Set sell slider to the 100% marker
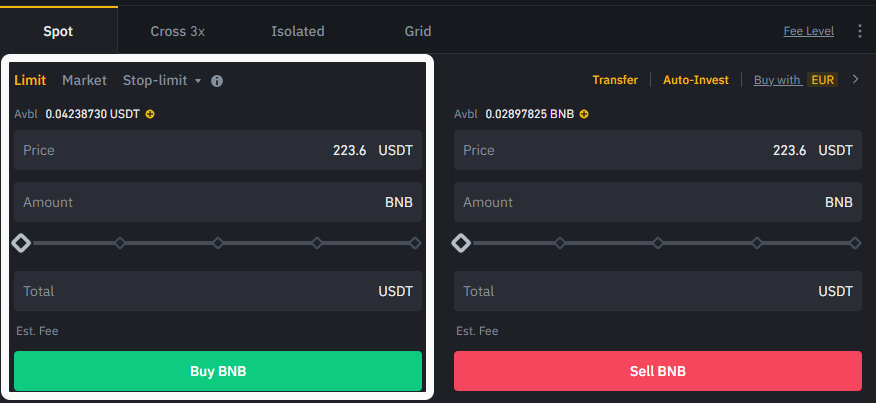Image resolution: width=876 pixels, height=403 pixels. point(855,243)
